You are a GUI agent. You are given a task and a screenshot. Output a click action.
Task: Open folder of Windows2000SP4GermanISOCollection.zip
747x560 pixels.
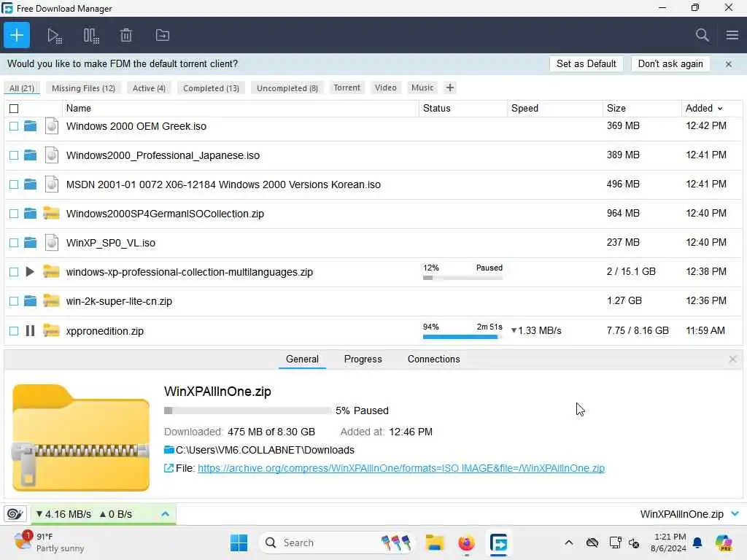tap(30, 213)
